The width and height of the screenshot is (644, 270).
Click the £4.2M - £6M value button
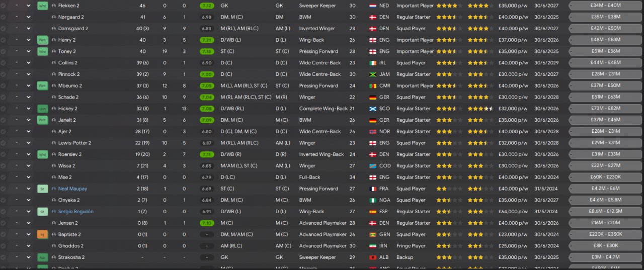click(x=606, y=189)
